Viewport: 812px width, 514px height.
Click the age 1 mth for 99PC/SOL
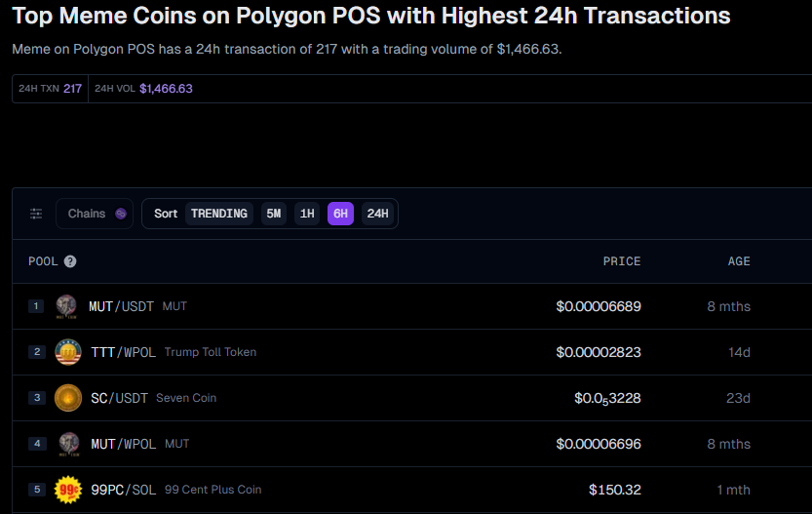coord(733,490)
